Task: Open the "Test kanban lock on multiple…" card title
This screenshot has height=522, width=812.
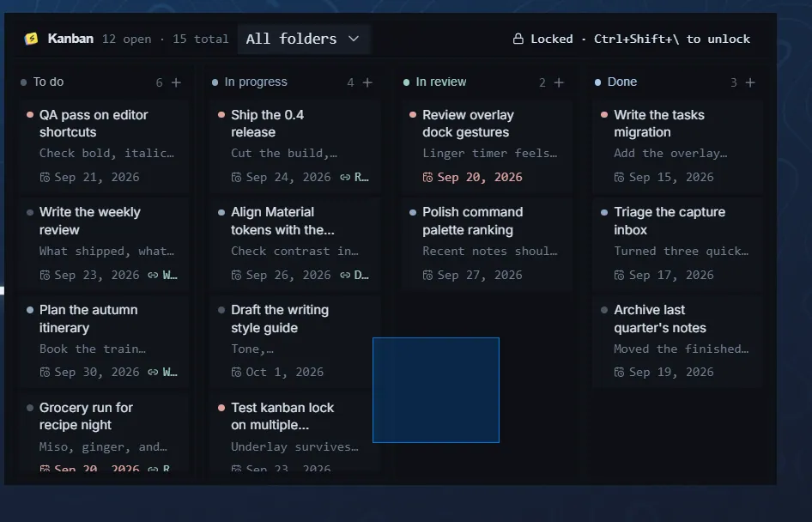Action: (x=282, y=416)
